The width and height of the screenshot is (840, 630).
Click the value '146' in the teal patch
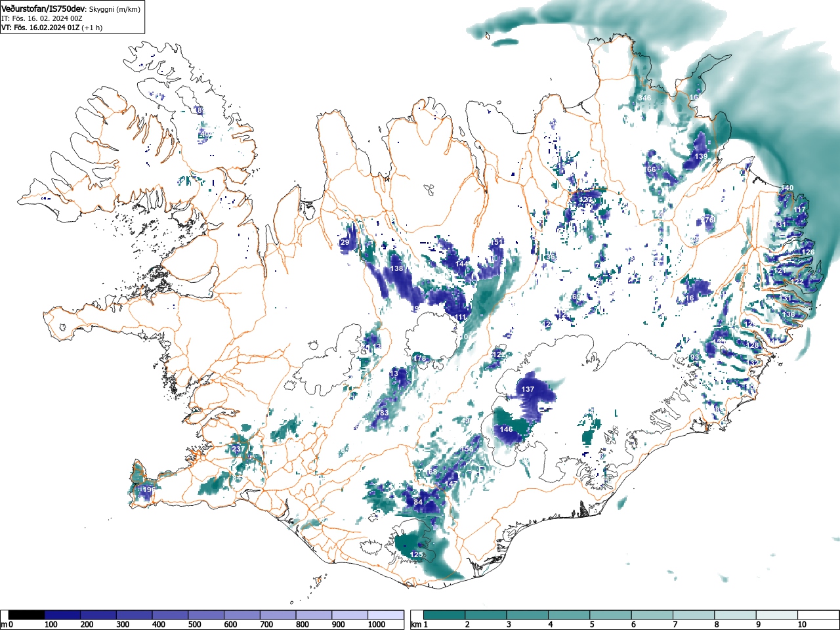tap(506, 430)
